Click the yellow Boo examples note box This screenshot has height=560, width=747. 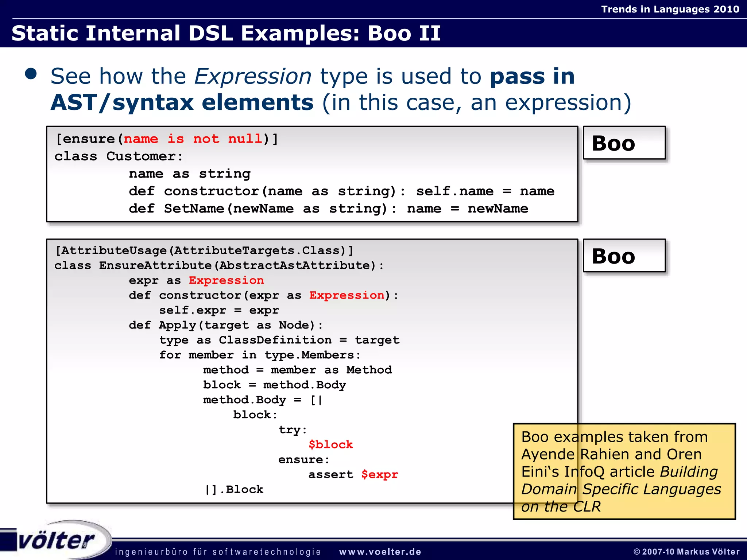pos(624,471)
